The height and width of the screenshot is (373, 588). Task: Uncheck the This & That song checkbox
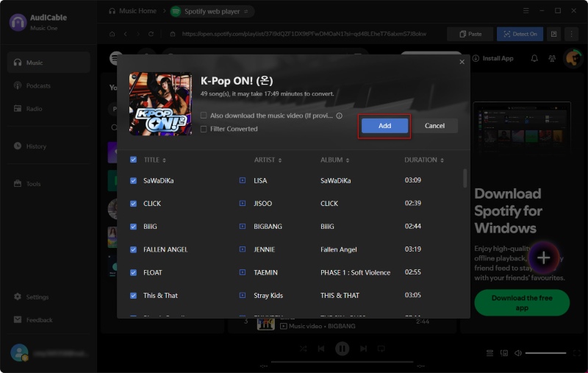[133, 295]
